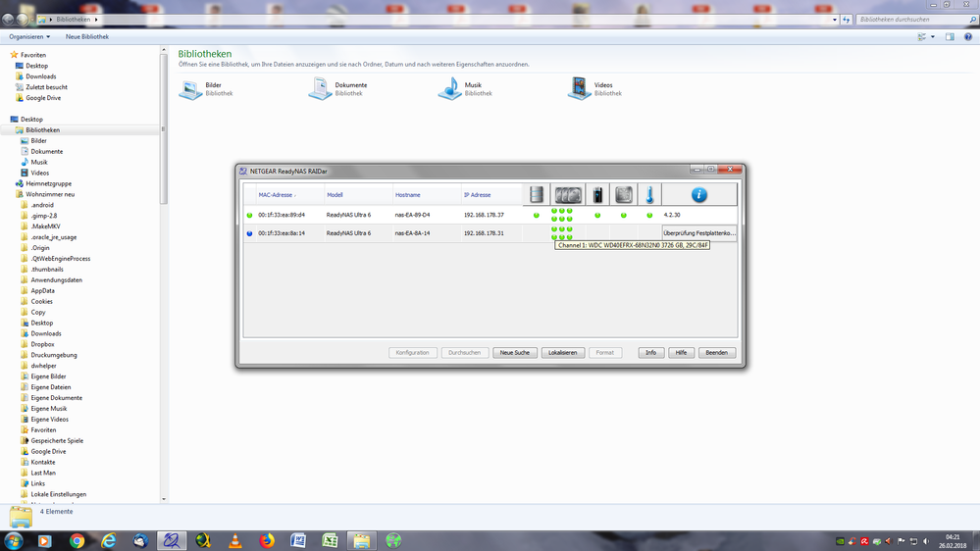Click the thermometer temperature column icon
This screenshot has width=980, height=551.
point(649,195)
